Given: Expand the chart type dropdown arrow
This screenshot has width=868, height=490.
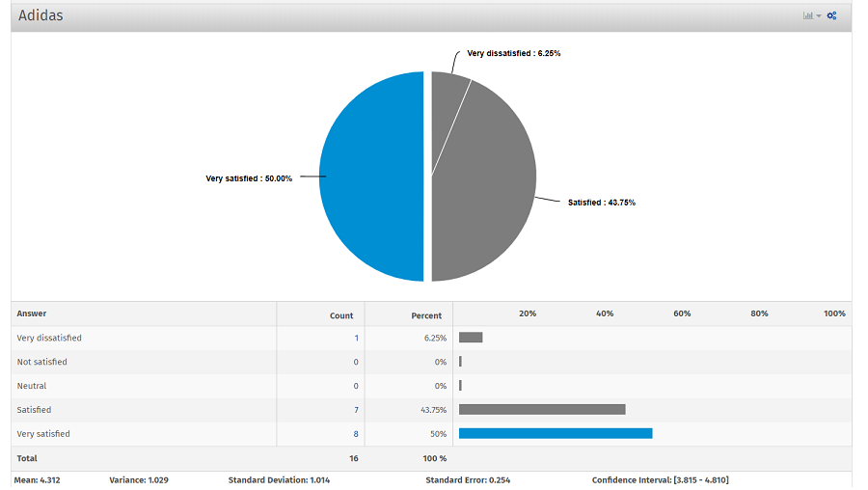Looking at the screenshot, I should 819,16.
